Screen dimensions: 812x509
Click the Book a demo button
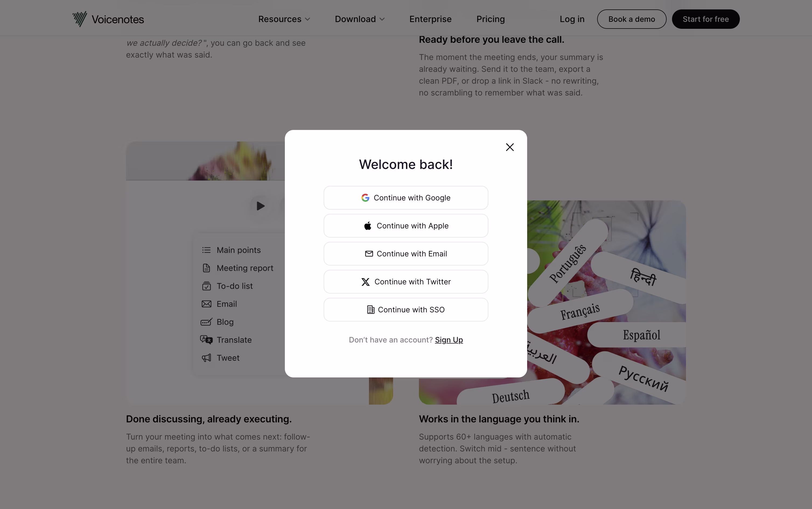point(631,19)
